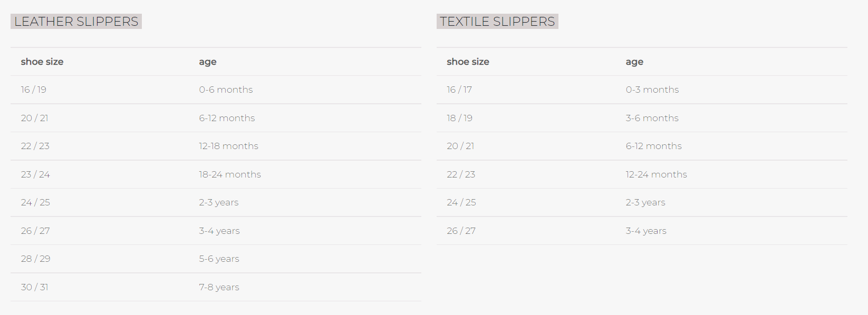The image size is (868, 315).
Task: Select leather shoe size 23 / 24
Action: (35, 174)
